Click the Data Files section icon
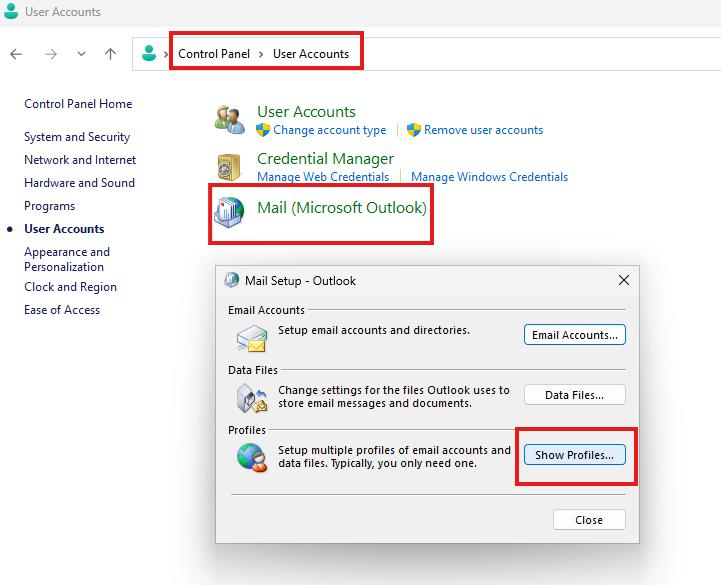This screenshot has height=585, width=721. [x=252, y=398]
